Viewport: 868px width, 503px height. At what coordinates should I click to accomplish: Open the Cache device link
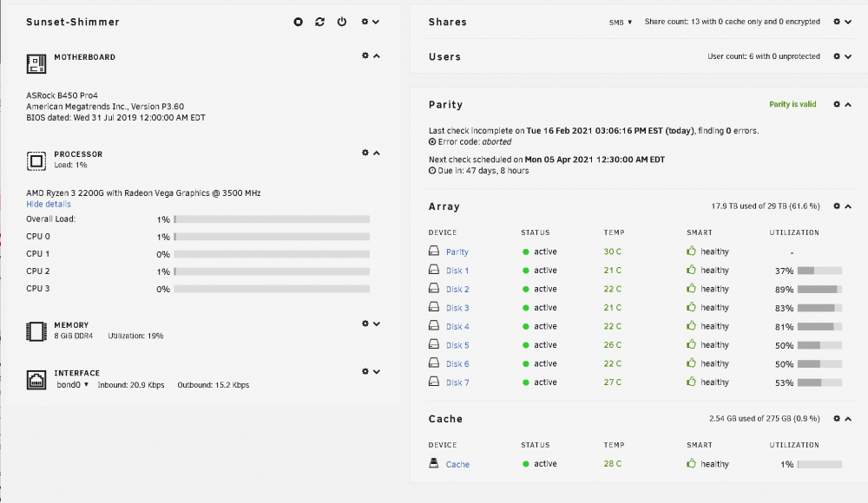pos(457,464)
